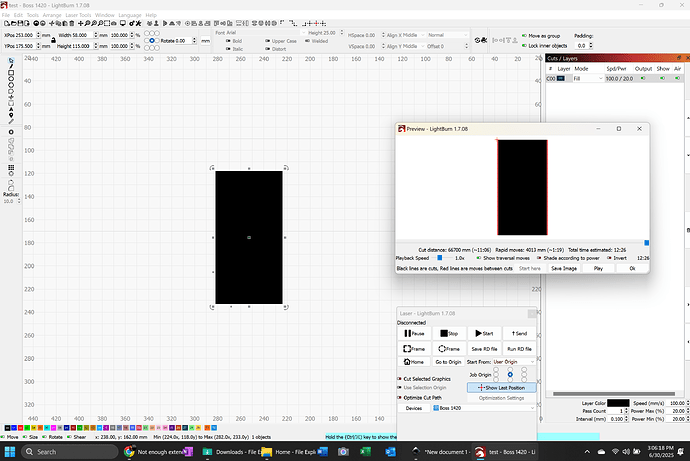Open the Laser Tools menu

pos(78,15)
